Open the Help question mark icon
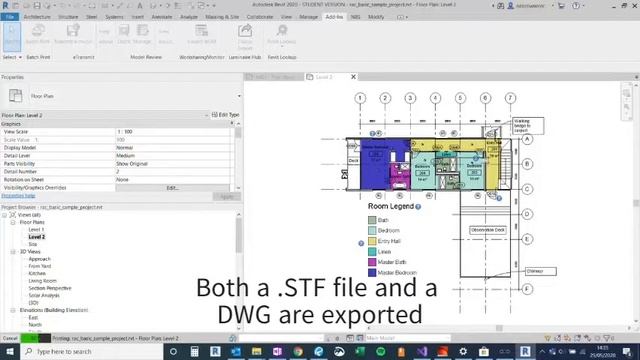The image size is (640, 360). click(x=576, y=6)
